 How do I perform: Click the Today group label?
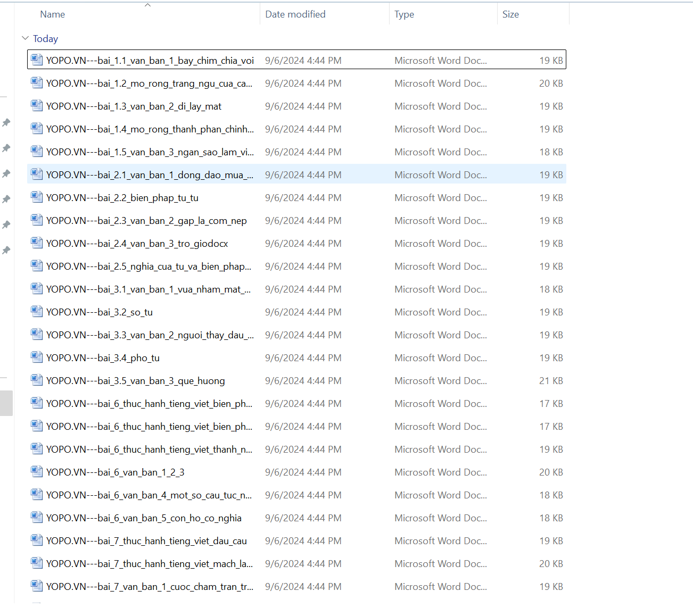(45, 39)
